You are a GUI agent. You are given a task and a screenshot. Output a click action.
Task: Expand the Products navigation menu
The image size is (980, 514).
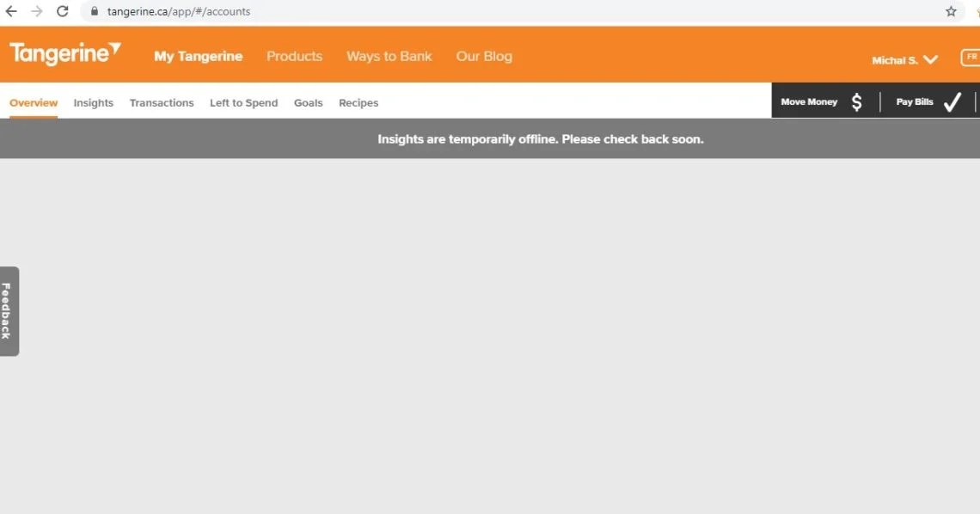294,56
